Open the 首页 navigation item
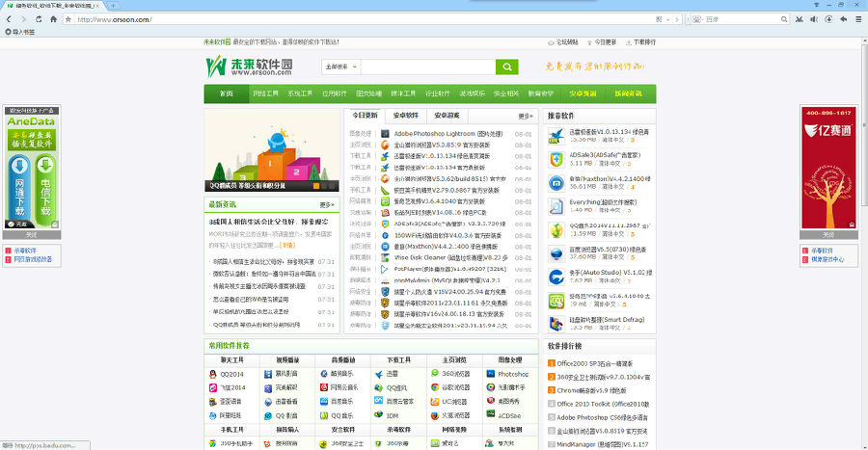 pos(226,94)
